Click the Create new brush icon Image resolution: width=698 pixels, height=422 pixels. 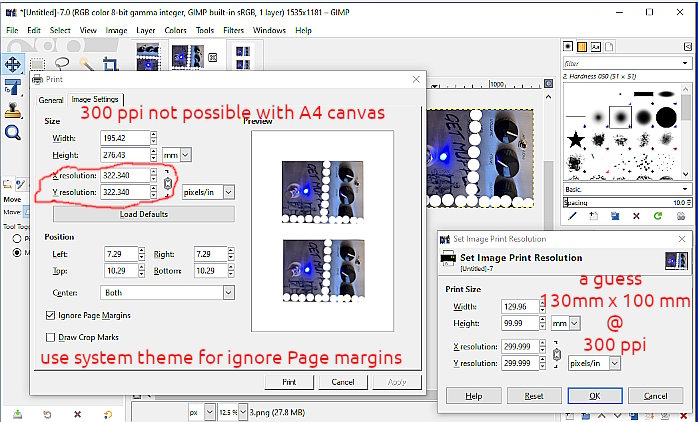pos(593,216)
